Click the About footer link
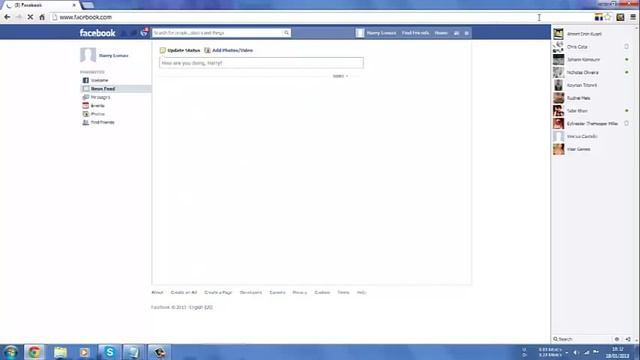Viewport: 640px width, 360px height. coord(157,292)
